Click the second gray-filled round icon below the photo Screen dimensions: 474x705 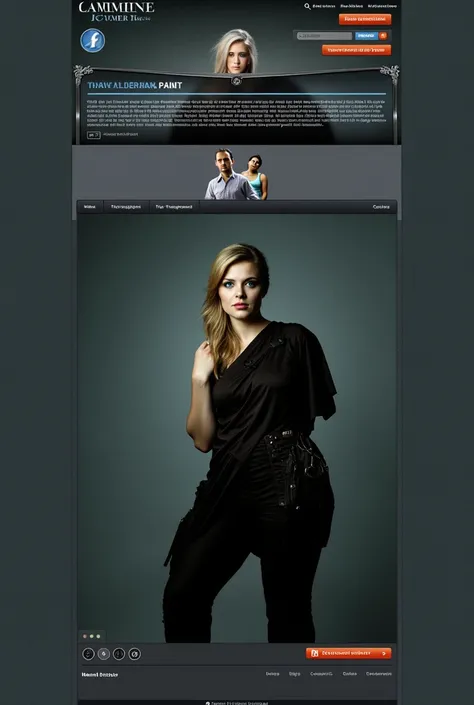tap(104, 654)
